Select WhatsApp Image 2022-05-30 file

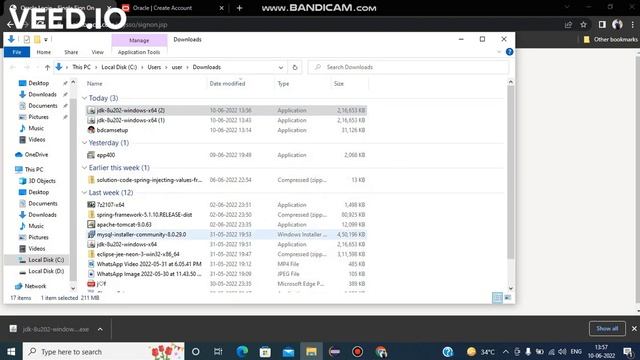227,274
